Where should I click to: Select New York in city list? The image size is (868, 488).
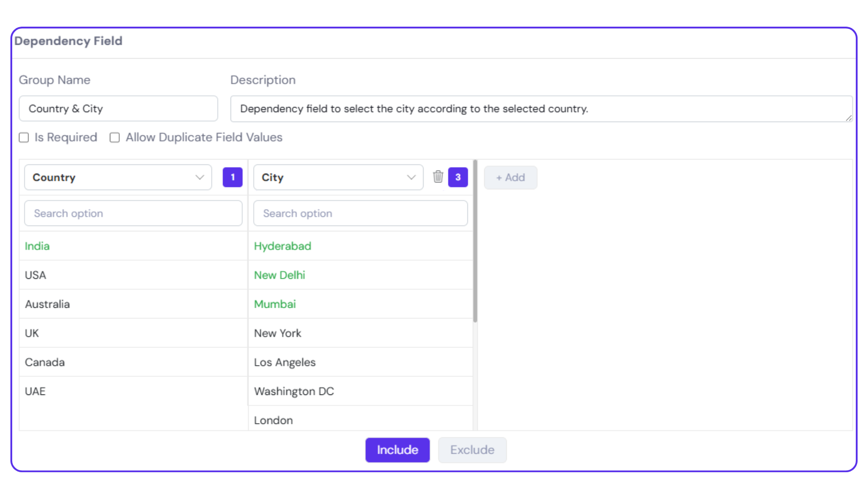tap(278, 333)
